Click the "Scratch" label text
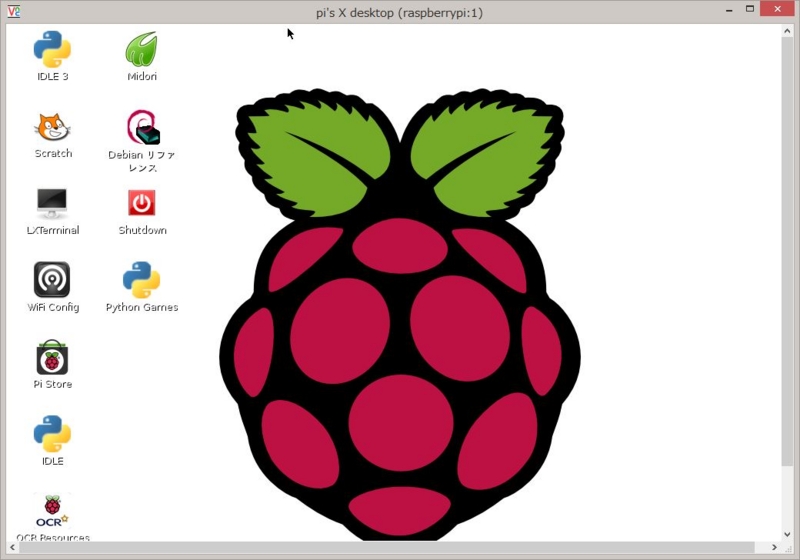This screenshot has width=800, height=560. pos(53,154)
